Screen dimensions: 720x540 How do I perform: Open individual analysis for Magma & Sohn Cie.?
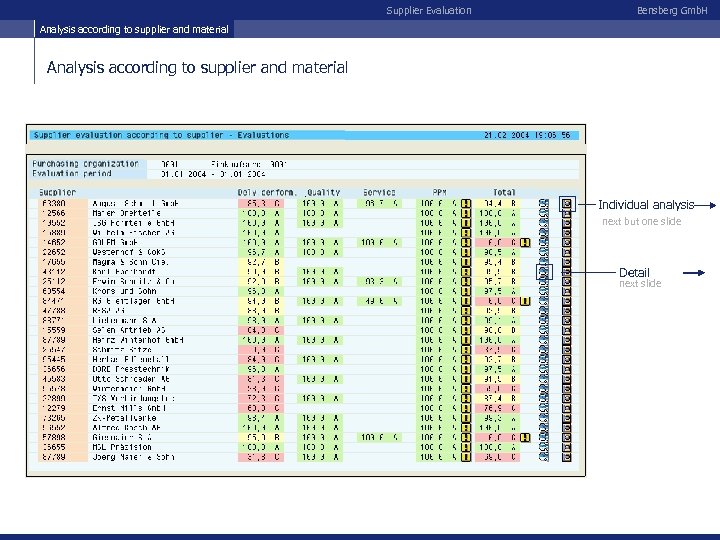pyautogui.click(x=567, y=262)
